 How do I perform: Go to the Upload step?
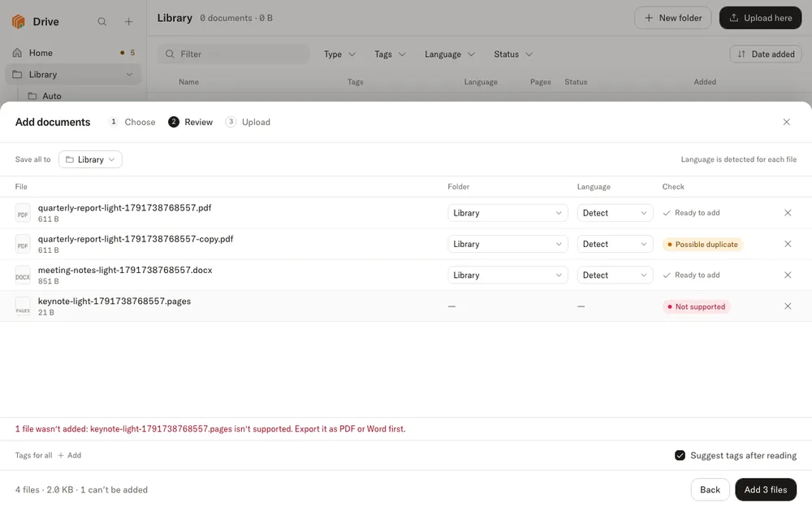(x=248, y=122)
